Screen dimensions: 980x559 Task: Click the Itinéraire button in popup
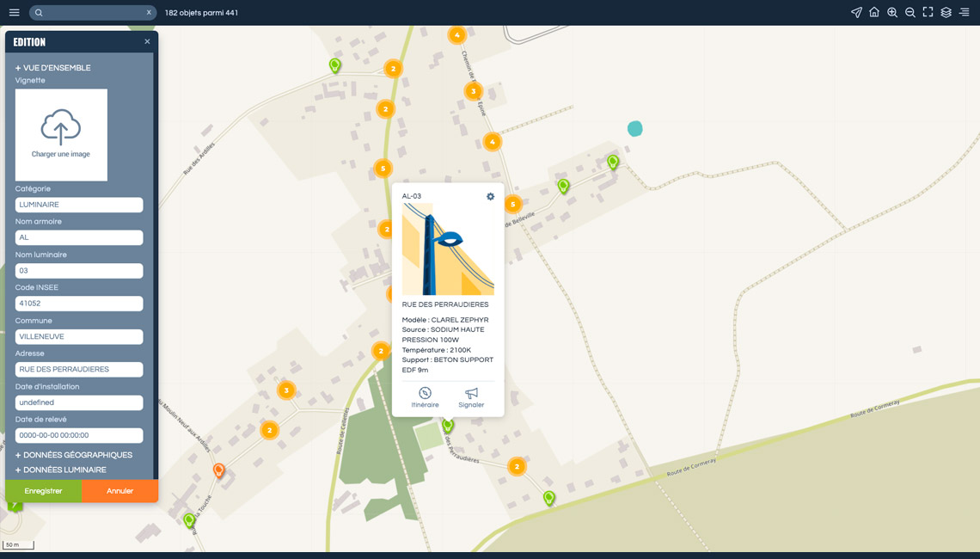click(425, 397)
